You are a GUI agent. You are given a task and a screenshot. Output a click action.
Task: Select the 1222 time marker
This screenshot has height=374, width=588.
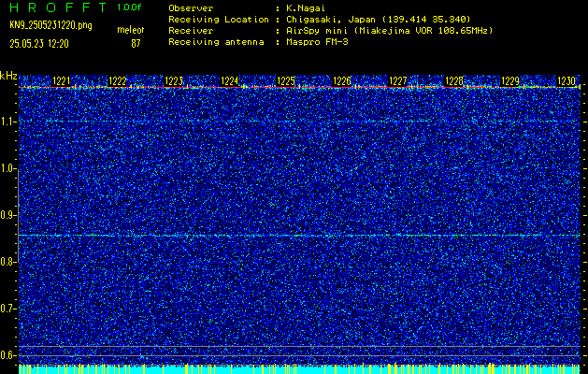coord(117,80)
